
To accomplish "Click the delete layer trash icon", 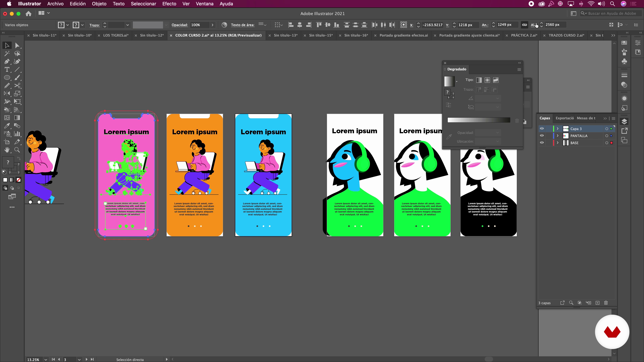I will (x=606, y=303).
